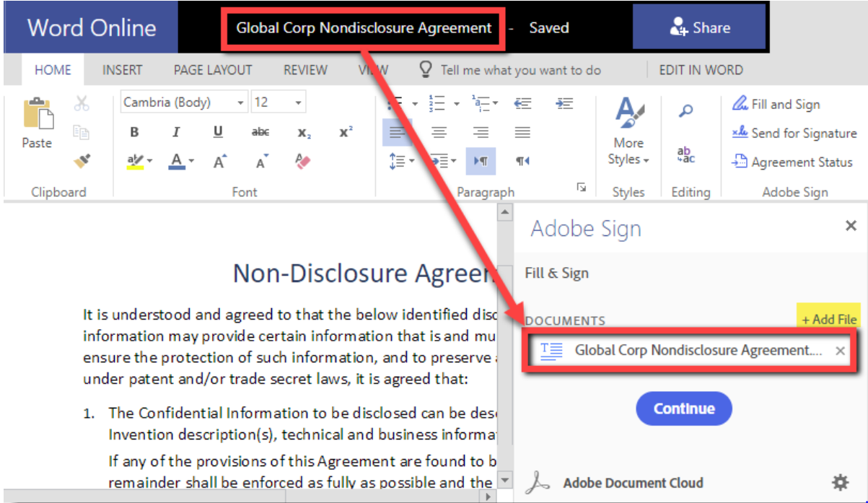Switch to the INSERT tab
The height and width of the screenshot is (503, 868).
pos(122,69)
